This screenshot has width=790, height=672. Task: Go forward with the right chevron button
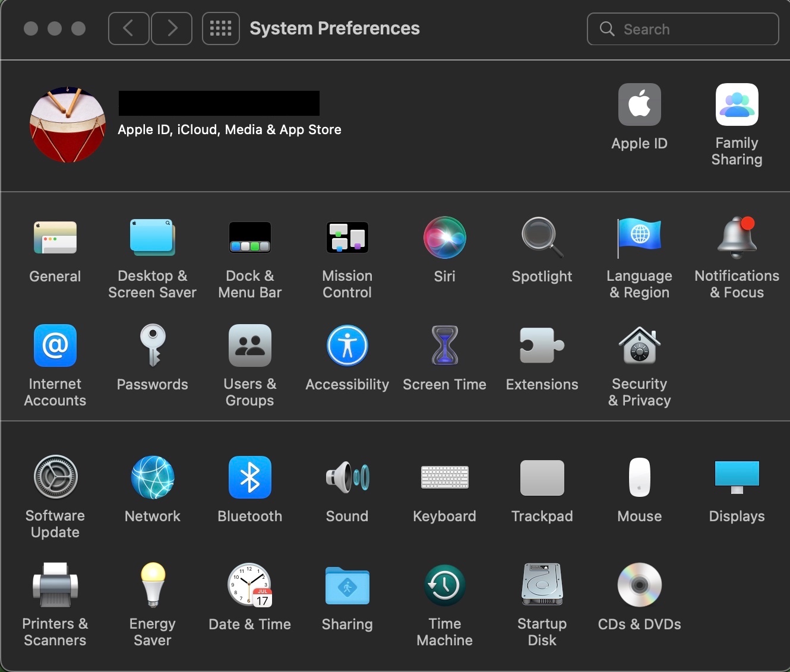172,28
